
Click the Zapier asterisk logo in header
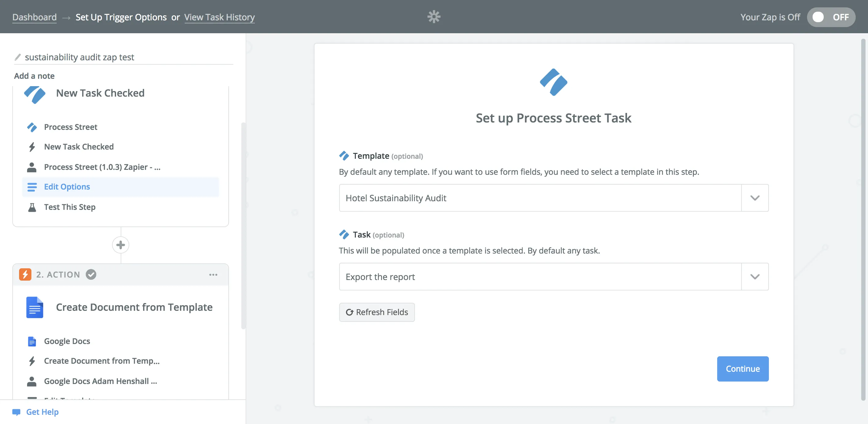pyautogui.click(x=434, y=17)
